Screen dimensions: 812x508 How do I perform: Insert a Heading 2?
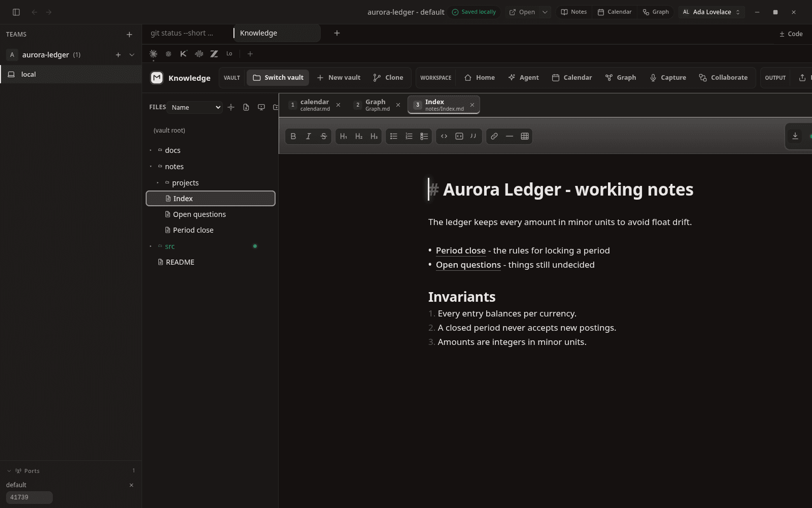pyautogui.click(x=359, y=136)
